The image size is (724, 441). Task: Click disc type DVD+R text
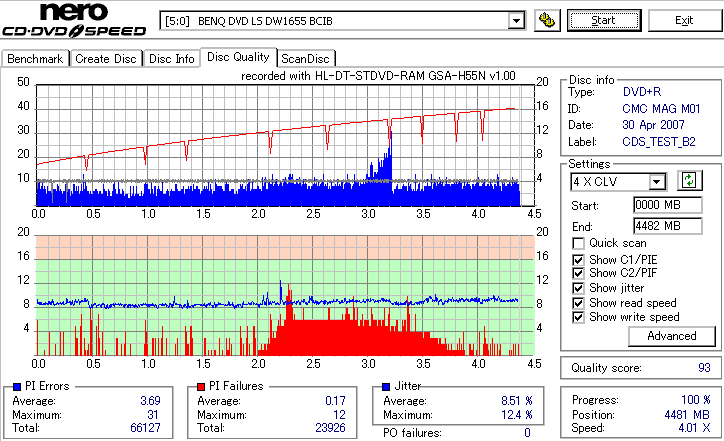click(x=642, y=92)
